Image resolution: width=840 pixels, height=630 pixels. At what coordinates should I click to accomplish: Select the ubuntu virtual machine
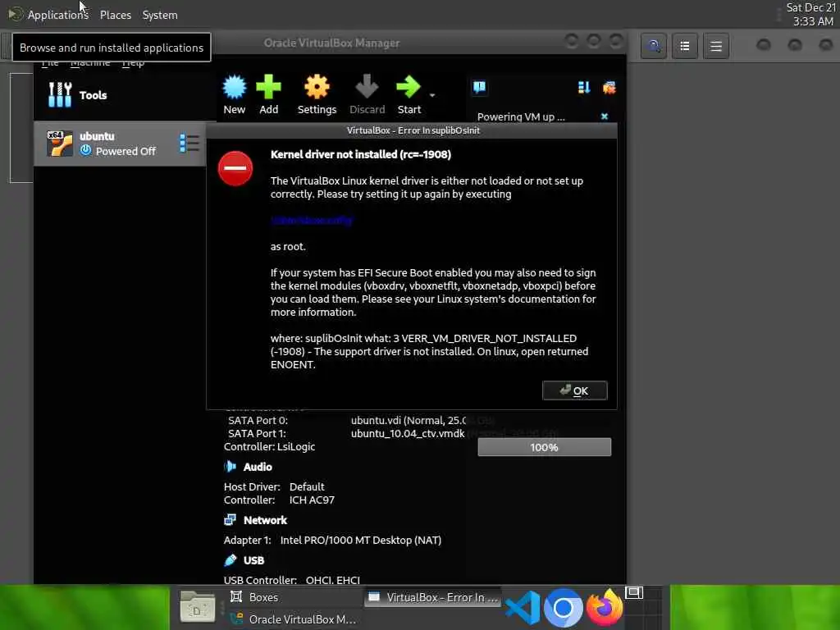point(120,144)
